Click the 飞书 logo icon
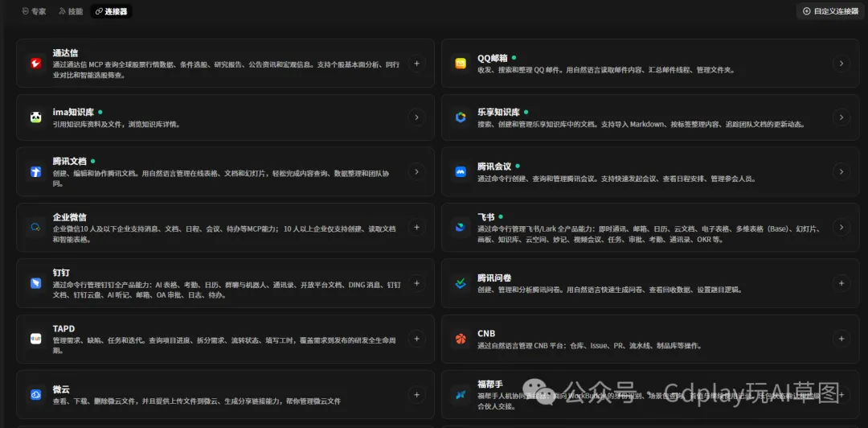Viewport: 868px width, 428px height. pyautogui.click(x=461, y=228)
